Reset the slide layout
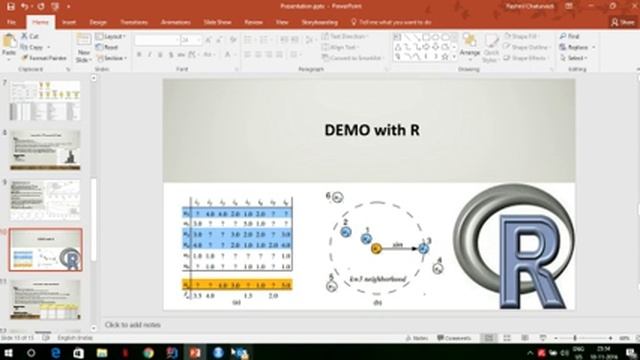This screenshot has width=640, height=360. tap(107, 47)
